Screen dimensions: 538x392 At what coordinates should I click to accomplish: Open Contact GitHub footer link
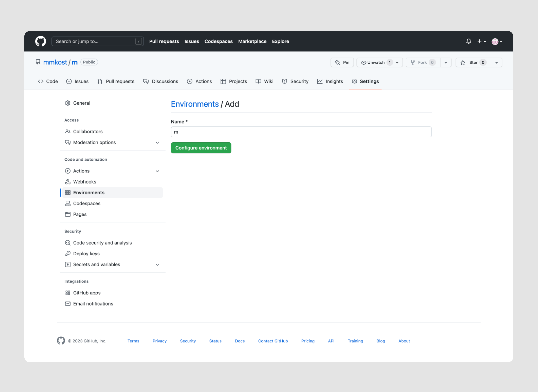click(x=273, y=341)
